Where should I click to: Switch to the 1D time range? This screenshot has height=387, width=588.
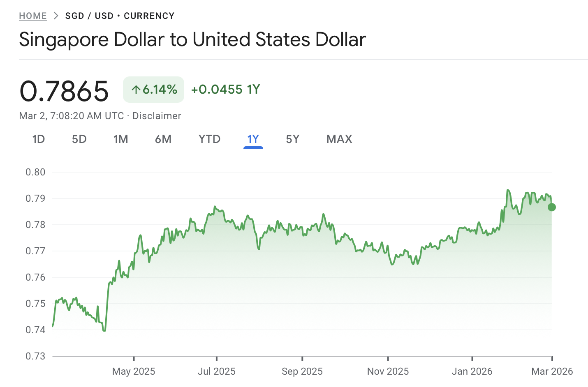[x=39, y=139]
